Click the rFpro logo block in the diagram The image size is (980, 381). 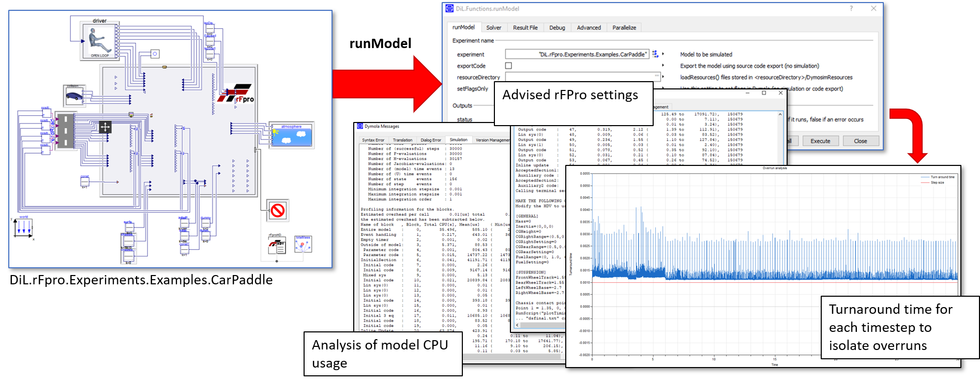point(236,94)
